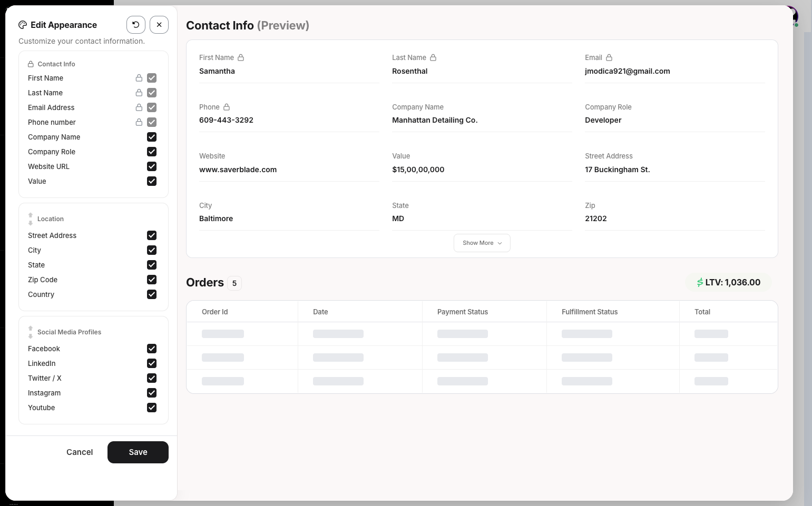Hide the Zip Code field checkbox

[x=152, y=280]
